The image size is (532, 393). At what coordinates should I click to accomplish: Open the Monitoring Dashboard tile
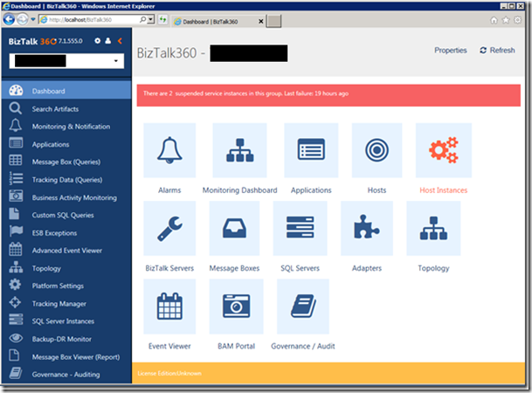239,150
